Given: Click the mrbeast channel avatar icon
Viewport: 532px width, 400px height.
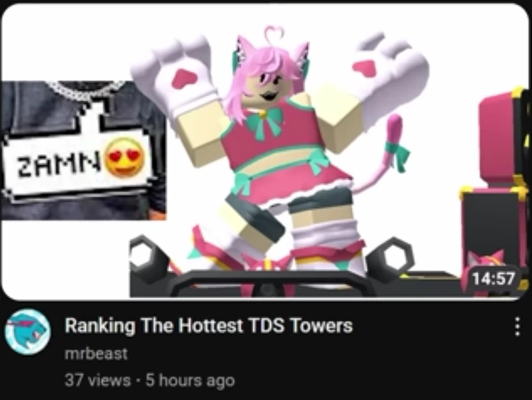Looking at the screenshot, I should tap(27, 332).
